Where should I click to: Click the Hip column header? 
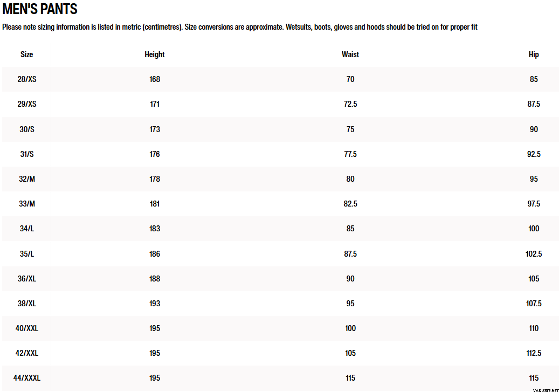(x=534, y=54)
